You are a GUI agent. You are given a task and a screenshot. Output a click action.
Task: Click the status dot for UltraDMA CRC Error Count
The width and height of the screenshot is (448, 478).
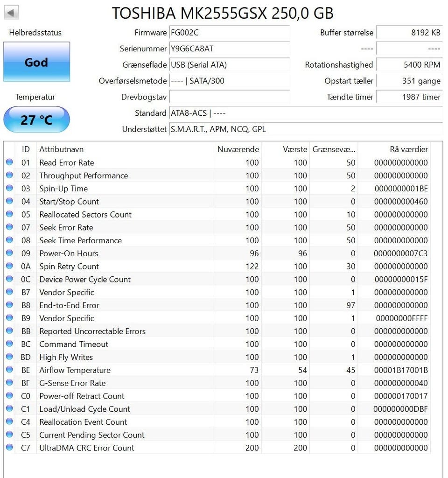9,448
